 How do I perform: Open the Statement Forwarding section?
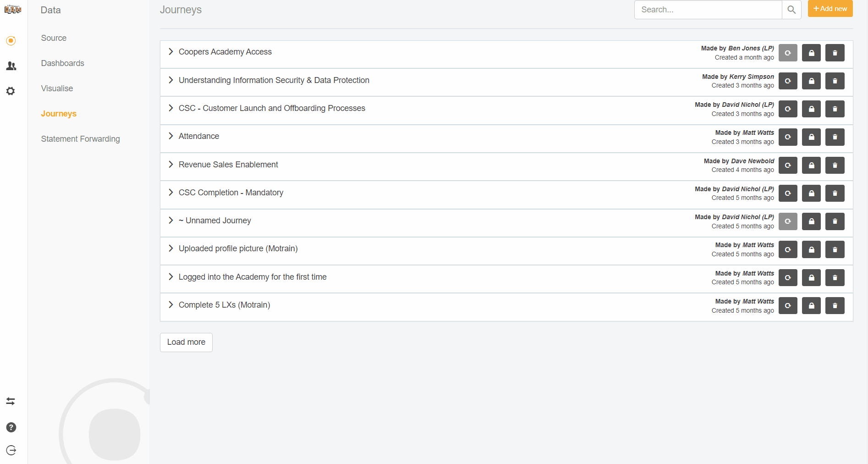coord(80,138)
